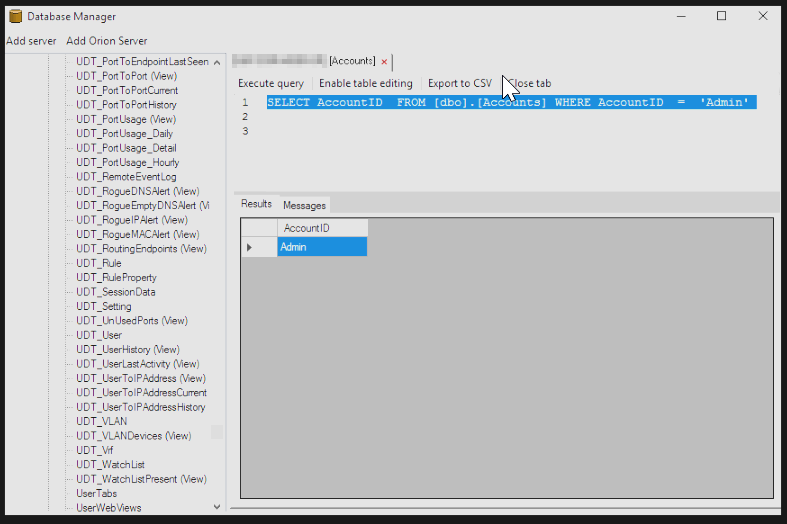This screenshot has width=787, height=524.
Task: Click Add Orion Server menu item
Action: 106,41
